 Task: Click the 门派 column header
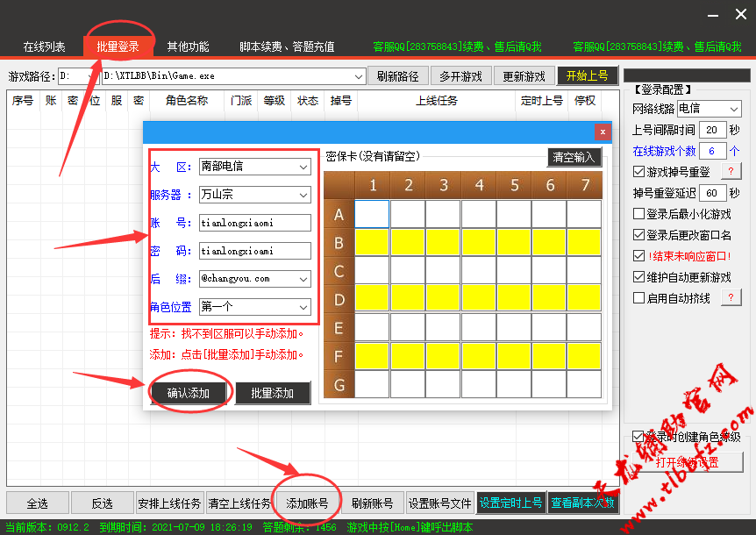click(x=241, y=100)
